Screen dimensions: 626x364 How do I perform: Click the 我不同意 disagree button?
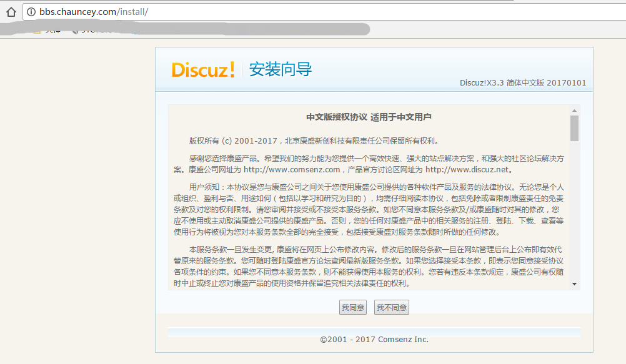pyautogui.click(x=392, y=307)
